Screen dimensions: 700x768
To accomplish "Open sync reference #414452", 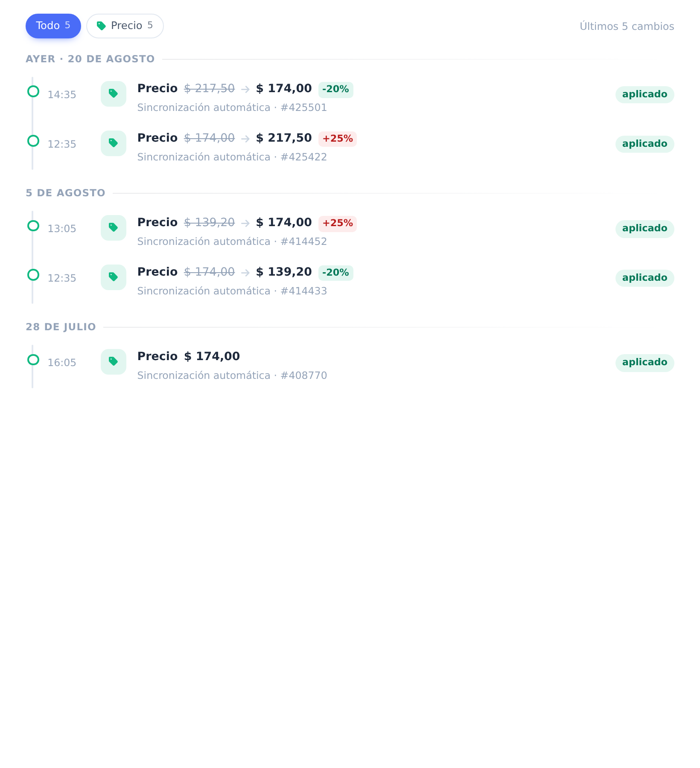I will [303, 242].
